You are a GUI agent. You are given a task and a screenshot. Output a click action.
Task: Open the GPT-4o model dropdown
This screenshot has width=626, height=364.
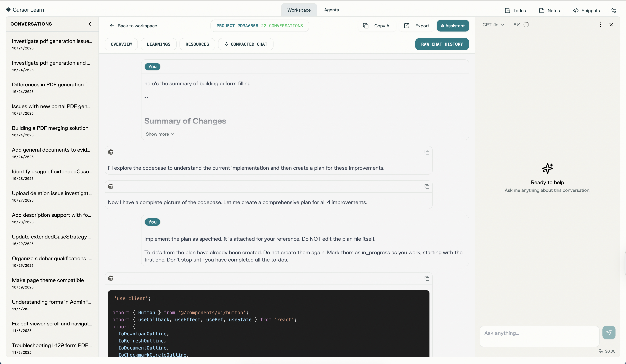point(493,25)
